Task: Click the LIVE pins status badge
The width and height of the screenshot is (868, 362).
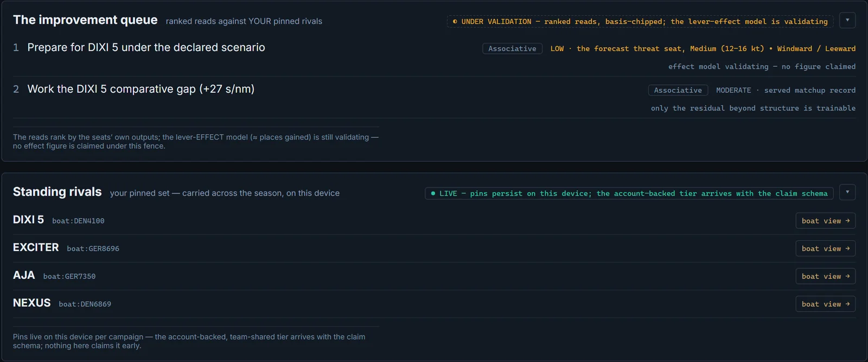Action: click(x=629, y=194)
